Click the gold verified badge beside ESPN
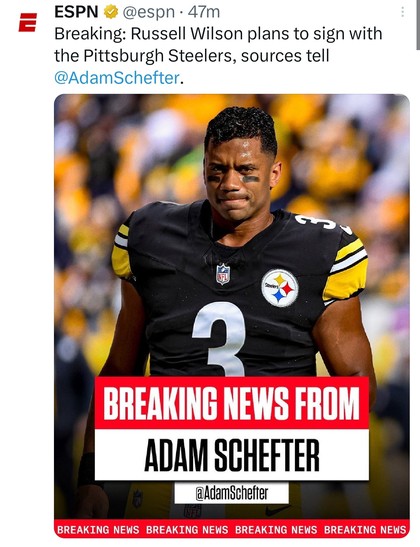Screen dimensions: 420x547 [x=111, y=12]
